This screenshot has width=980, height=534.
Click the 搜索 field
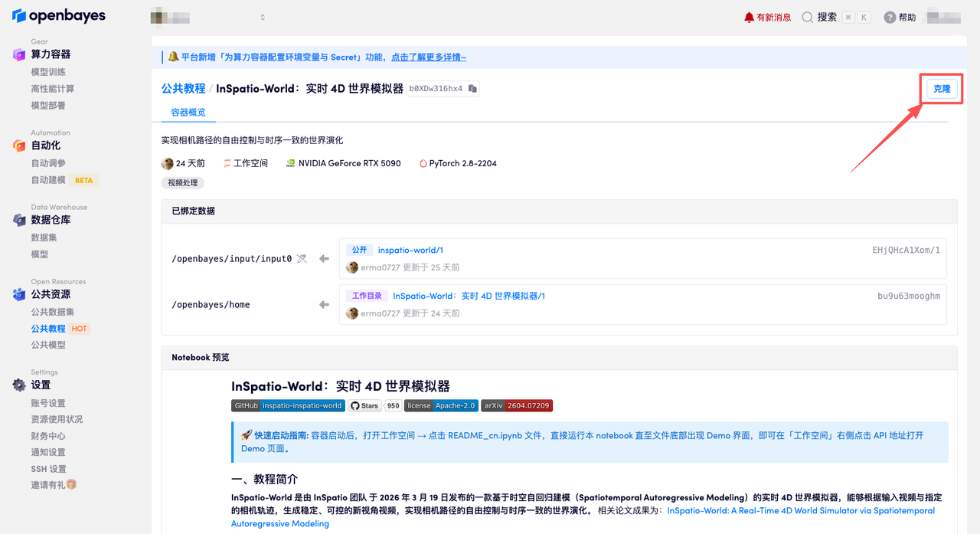836,17
